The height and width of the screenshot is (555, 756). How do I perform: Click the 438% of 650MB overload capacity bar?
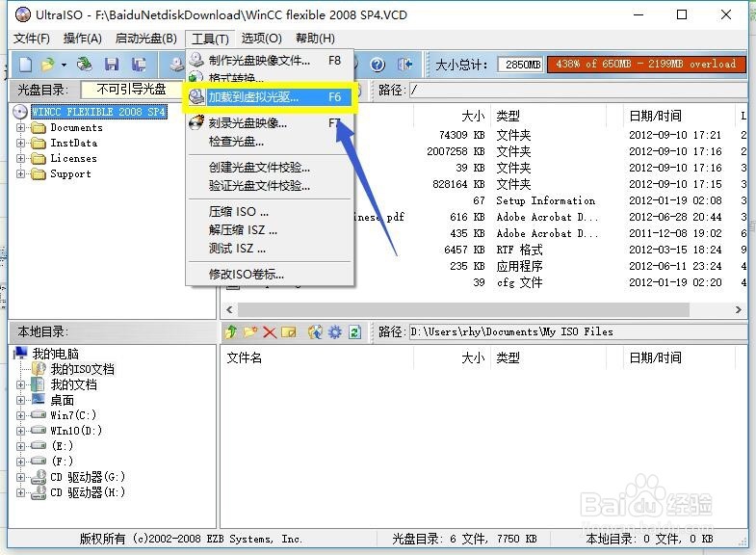pyautogui.click(x=646, y=65)
